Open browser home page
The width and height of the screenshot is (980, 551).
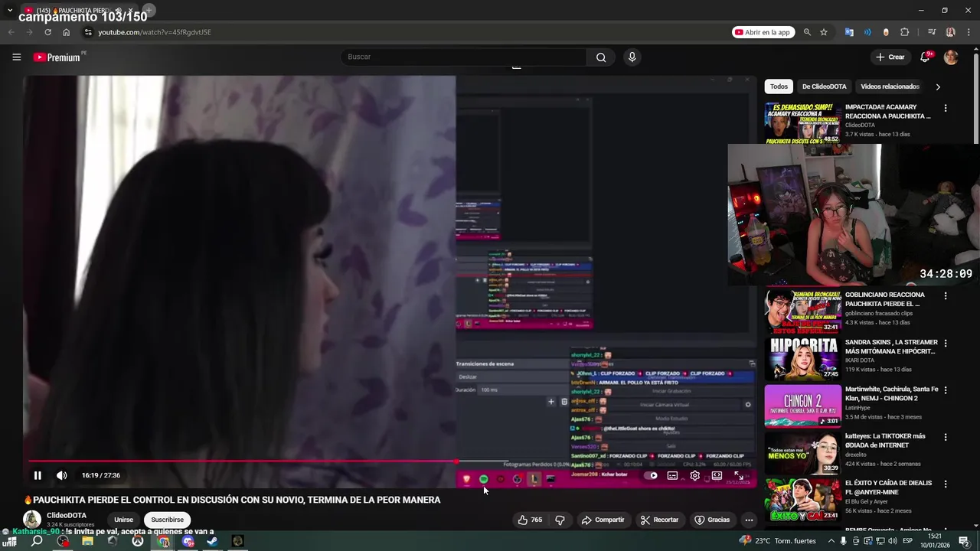[x=66, y=32]
